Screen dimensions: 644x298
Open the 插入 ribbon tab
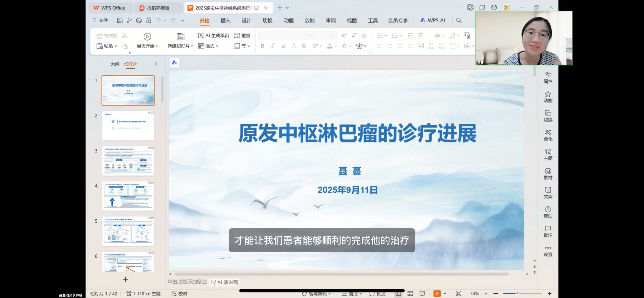coord(225,20)
